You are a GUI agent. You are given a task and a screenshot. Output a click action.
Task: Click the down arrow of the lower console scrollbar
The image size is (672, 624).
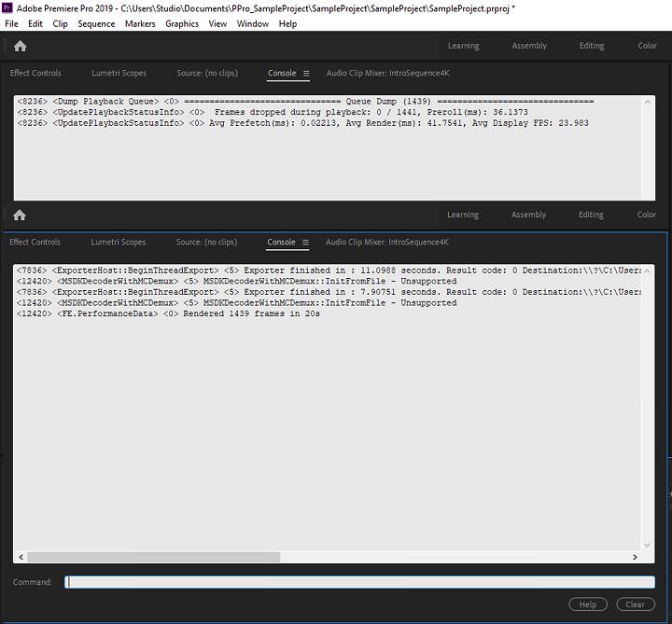click(649, 544)
